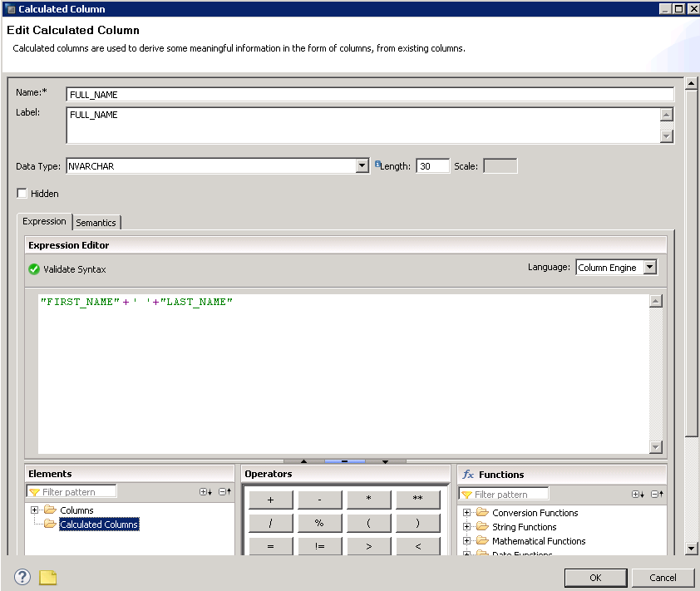Click Label area scroll down arrow

pyautogui.click(x=666, y=136)
